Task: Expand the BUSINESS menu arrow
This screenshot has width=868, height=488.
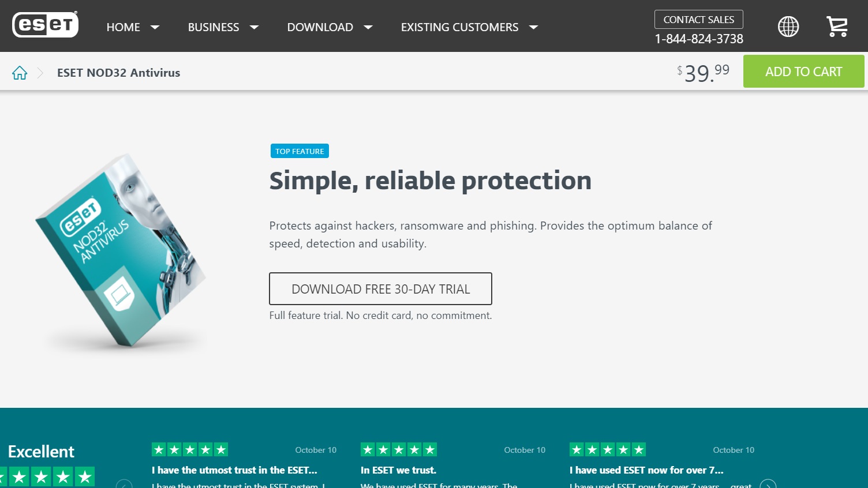Action: 254,27
